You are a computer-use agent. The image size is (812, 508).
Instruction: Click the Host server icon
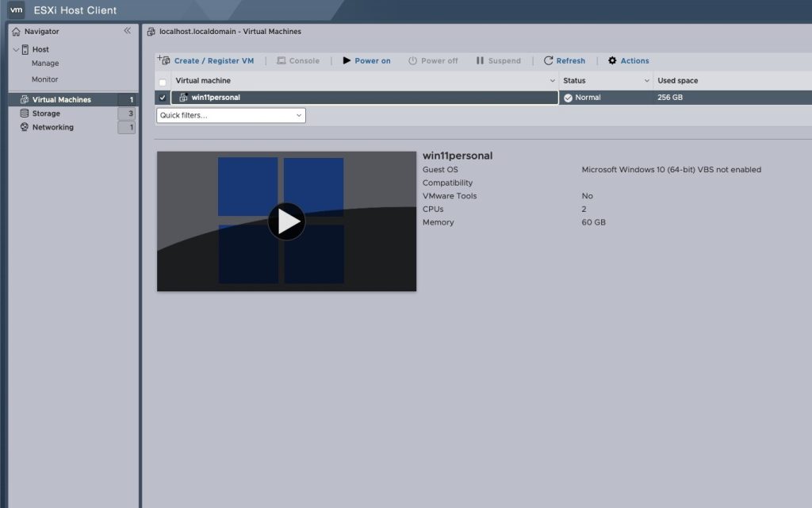tap(25, 49)
